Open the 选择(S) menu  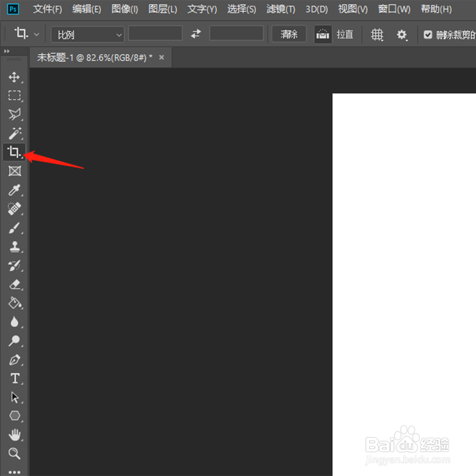[x=242, y=9]
